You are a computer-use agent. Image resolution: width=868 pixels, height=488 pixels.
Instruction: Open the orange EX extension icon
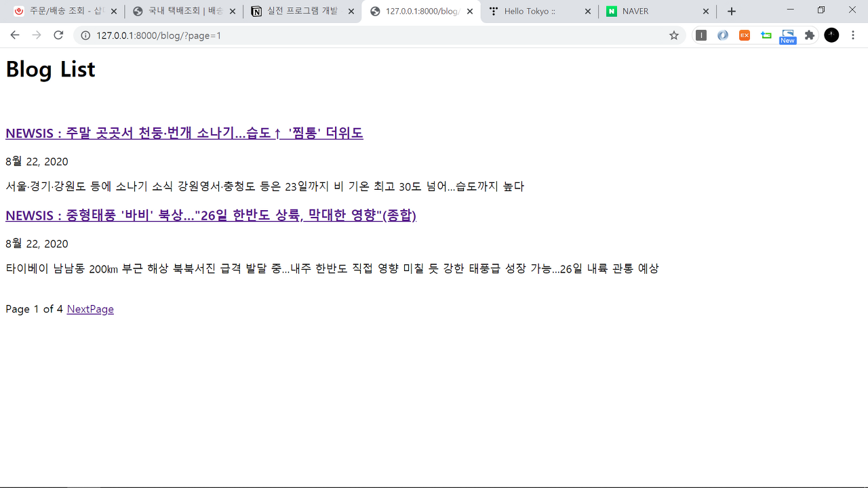745,35
